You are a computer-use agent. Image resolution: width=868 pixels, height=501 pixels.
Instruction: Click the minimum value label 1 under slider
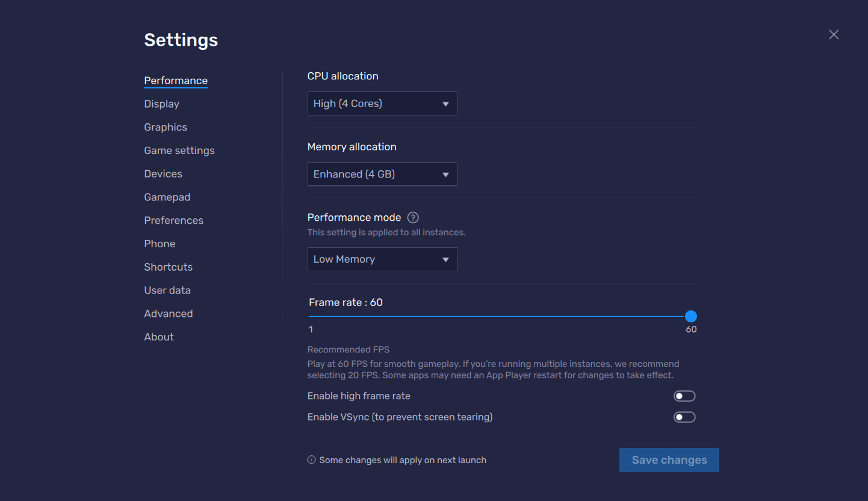coord(311,330)
